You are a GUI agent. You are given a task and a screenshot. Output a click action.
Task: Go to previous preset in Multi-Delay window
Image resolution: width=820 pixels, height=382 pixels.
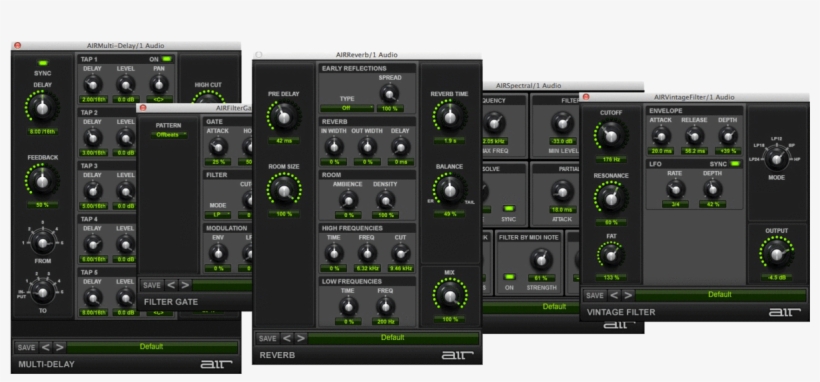pyautogui.click(x=46, y=347)
